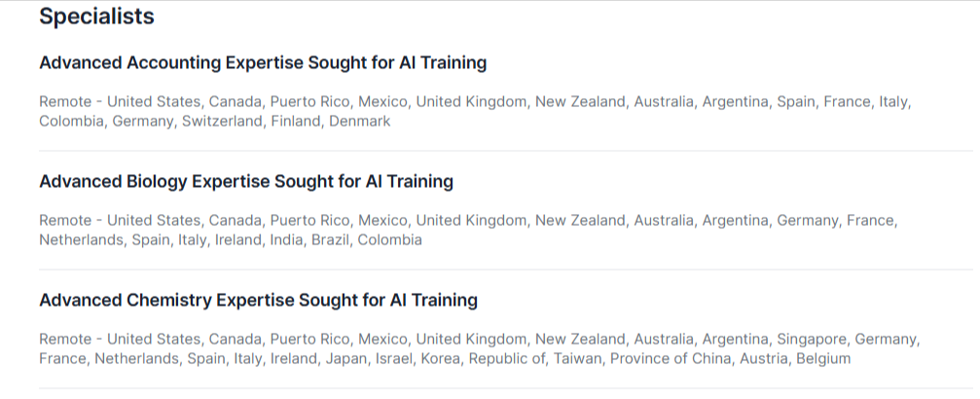Click 'Austria' in the Chemistry job locations
The image size is (980, 399).
click(x=764, y=359)
